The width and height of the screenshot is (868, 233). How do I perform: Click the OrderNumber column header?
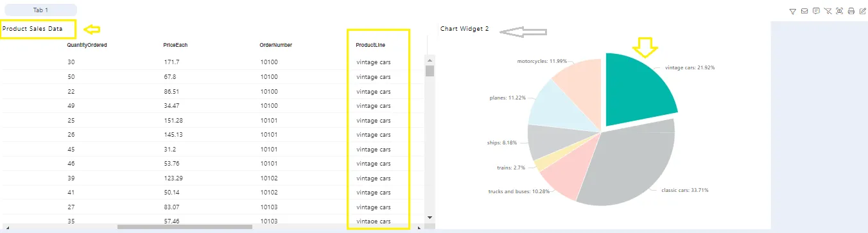pyautogui.click(x=276, y=45)
